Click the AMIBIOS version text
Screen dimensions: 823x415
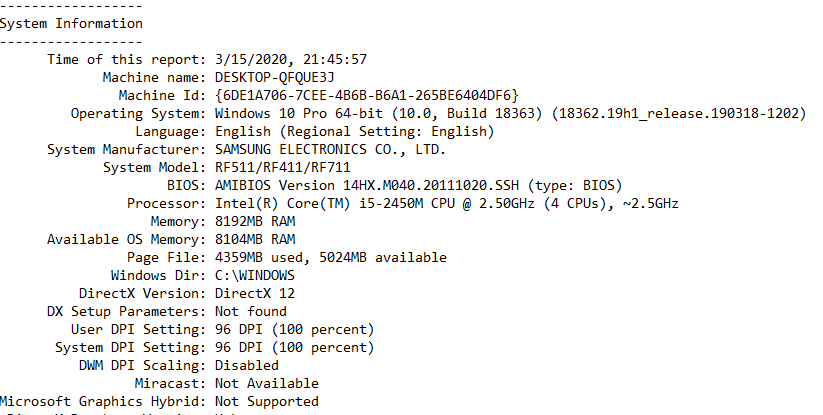click(418, 186)
